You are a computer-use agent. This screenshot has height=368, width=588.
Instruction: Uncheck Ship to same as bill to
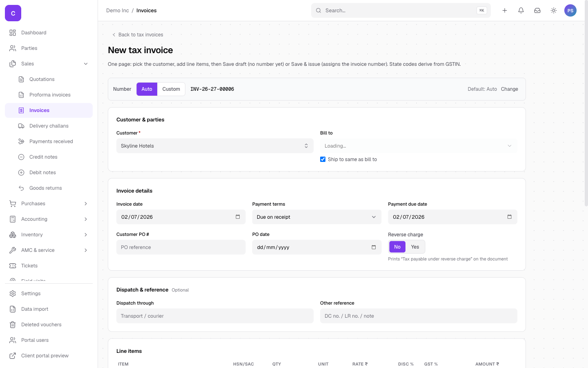click(323, 159)
